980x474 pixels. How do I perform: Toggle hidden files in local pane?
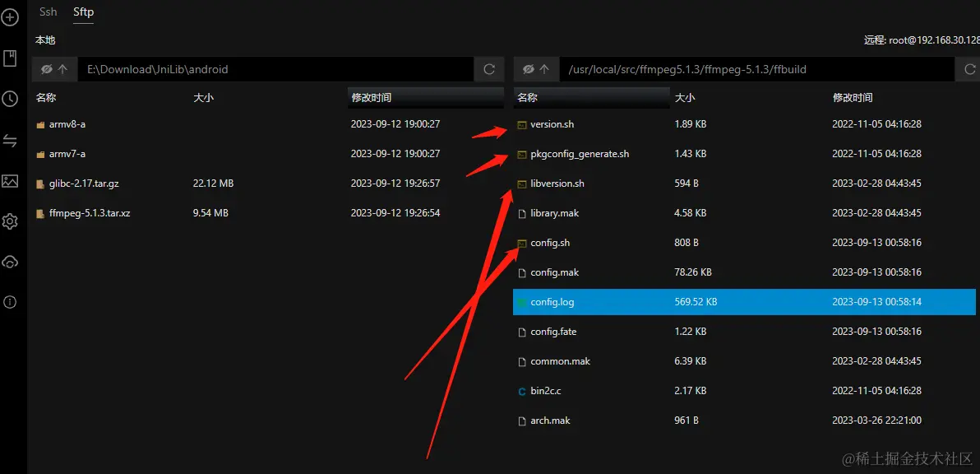tap(46, 69)
